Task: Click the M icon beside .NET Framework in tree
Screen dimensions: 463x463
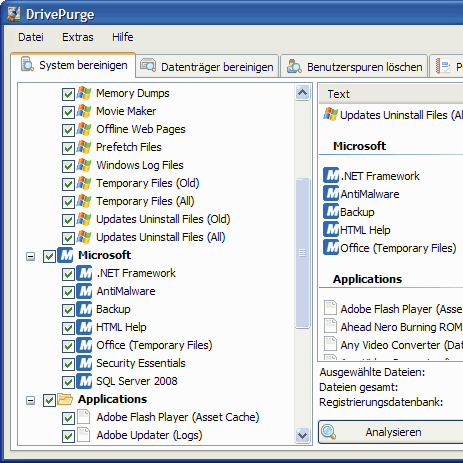Action: (x=84, y=273)
